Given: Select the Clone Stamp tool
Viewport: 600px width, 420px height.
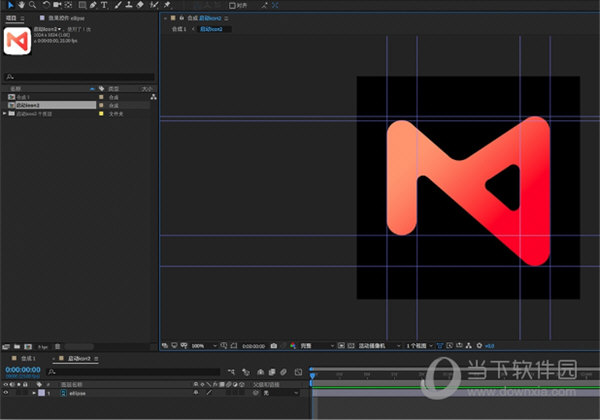Looking at the screenshot, I should [x=129, y=5].
